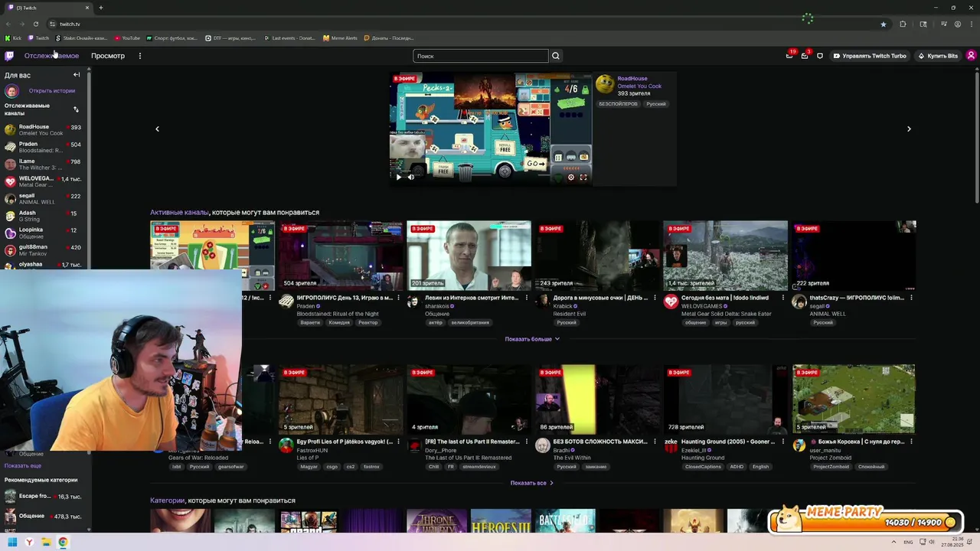
Task: Open Prime loot icon with 19 badge
Action: pyautogui.click(x=789, y=56)
